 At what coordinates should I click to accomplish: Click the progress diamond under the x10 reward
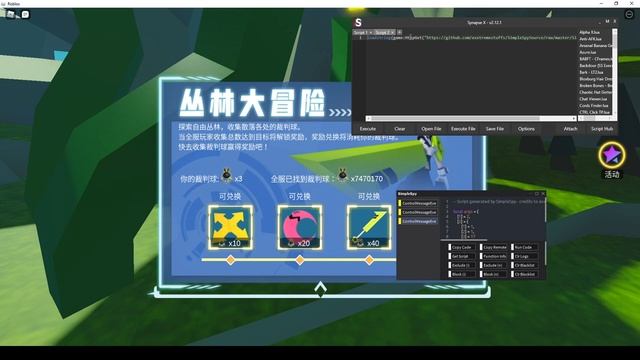230,260
